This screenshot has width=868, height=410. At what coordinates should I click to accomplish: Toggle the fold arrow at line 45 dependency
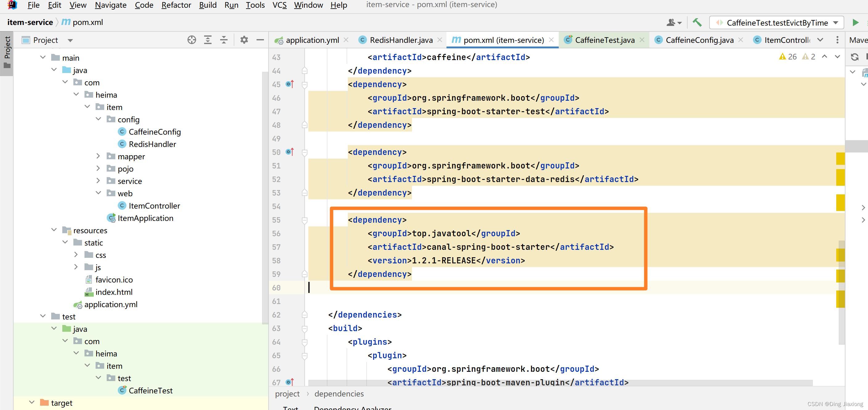pos(304,84)
